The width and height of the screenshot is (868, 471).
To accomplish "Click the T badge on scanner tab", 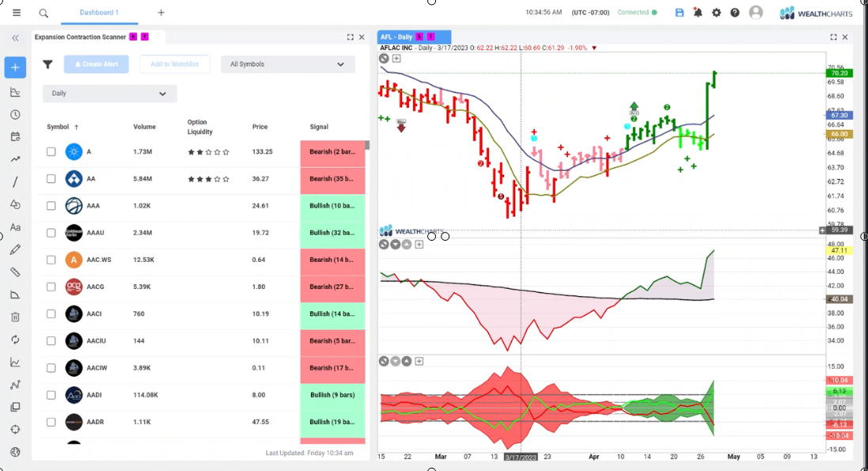I will [x=145, y=37].
